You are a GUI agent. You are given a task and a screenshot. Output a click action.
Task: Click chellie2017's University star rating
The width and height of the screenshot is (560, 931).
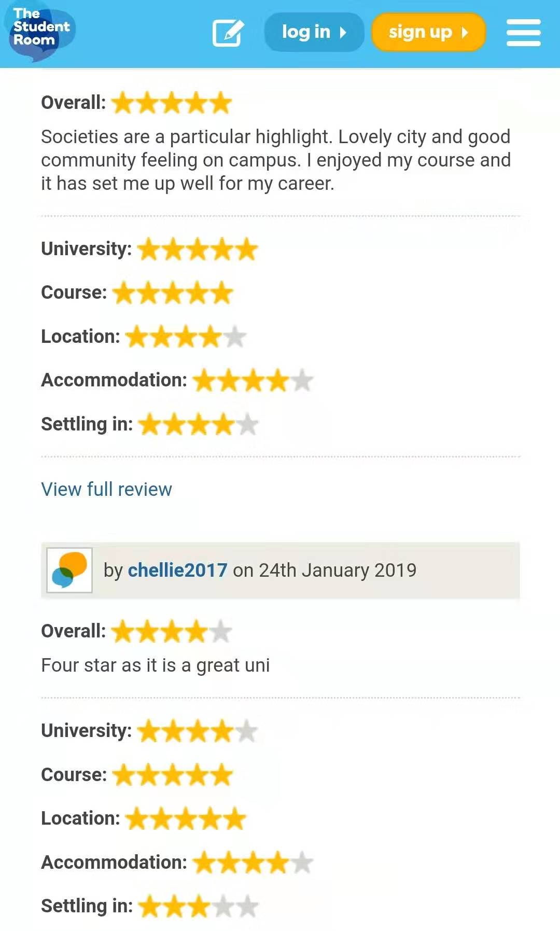click(198, 731)
